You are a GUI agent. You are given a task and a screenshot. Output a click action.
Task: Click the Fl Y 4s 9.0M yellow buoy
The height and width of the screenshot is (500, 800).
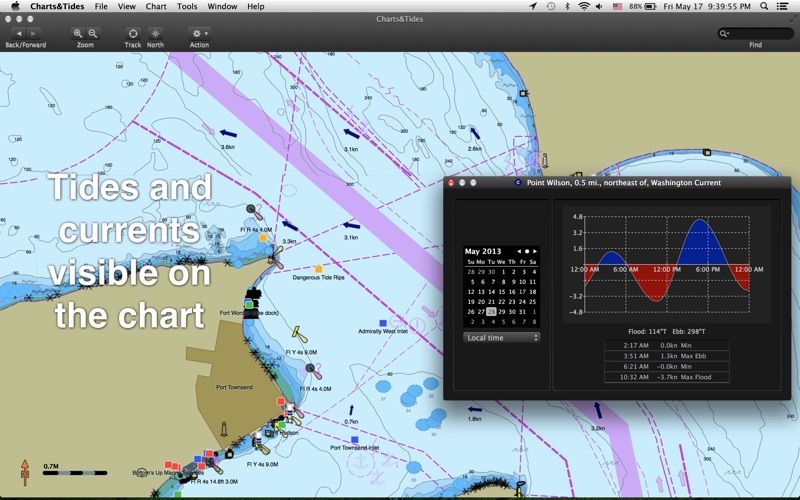299,335
